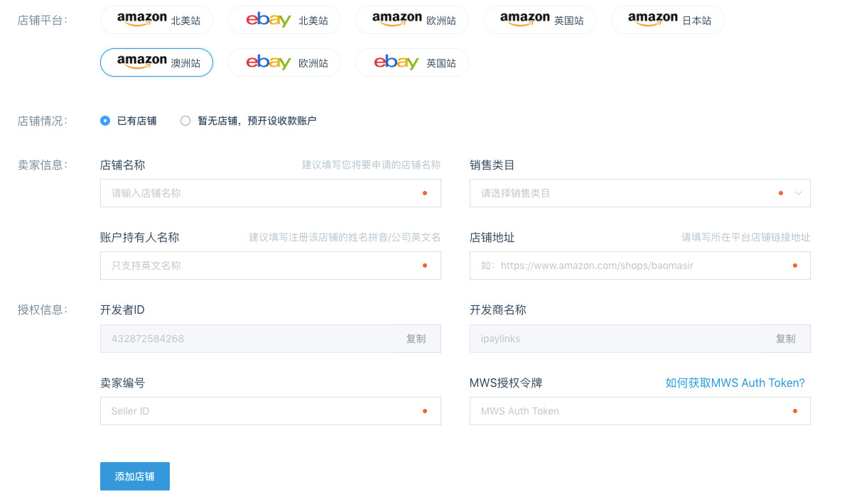Screen dimensions: 842x504
Task: Select the eBay 英国站 platform
Action: [x=412, y=62]
